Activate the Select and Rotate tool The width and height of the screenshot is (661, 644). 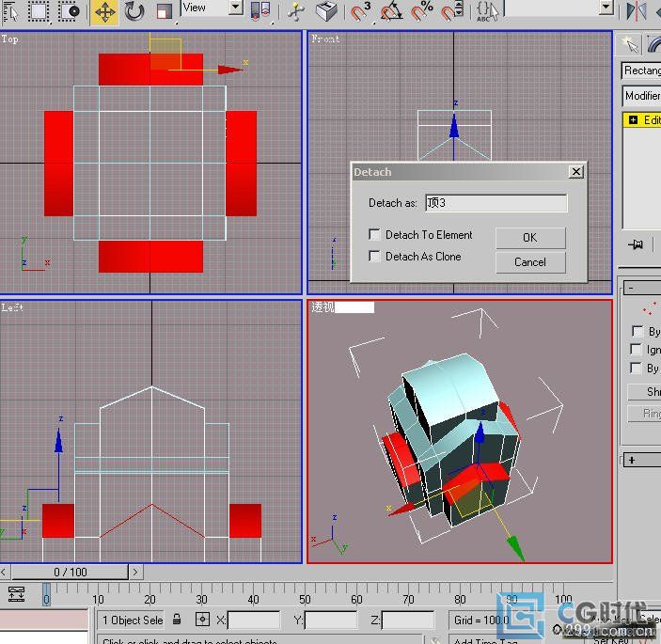tap(134, 11)
